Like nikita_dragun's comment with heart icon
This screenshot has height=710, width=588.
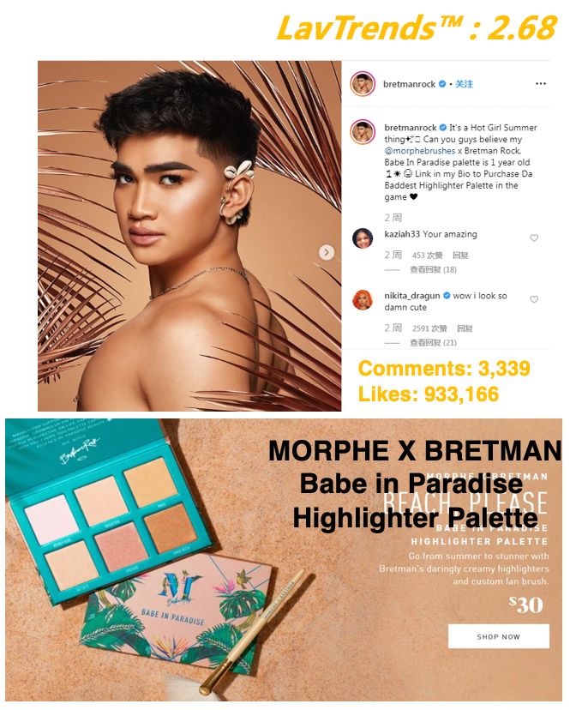(x=534, y=299)
